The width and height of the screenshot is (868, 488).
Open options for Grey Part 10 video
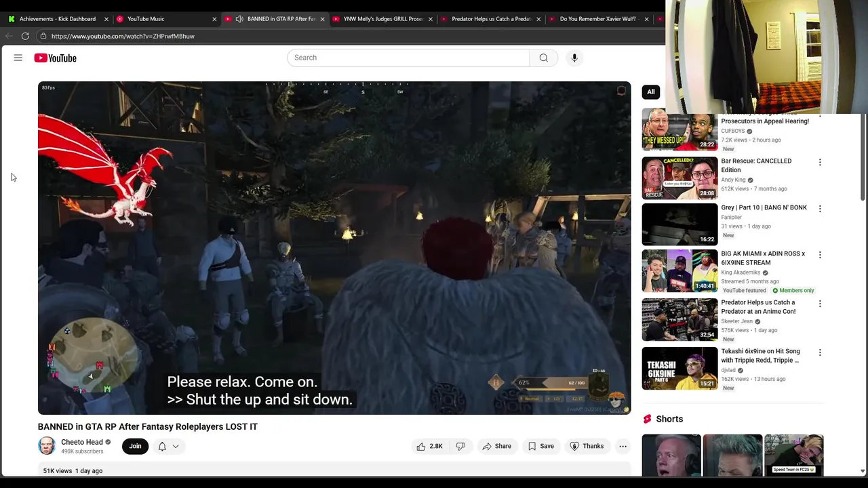pyautogui.click(x=820, y=209)
